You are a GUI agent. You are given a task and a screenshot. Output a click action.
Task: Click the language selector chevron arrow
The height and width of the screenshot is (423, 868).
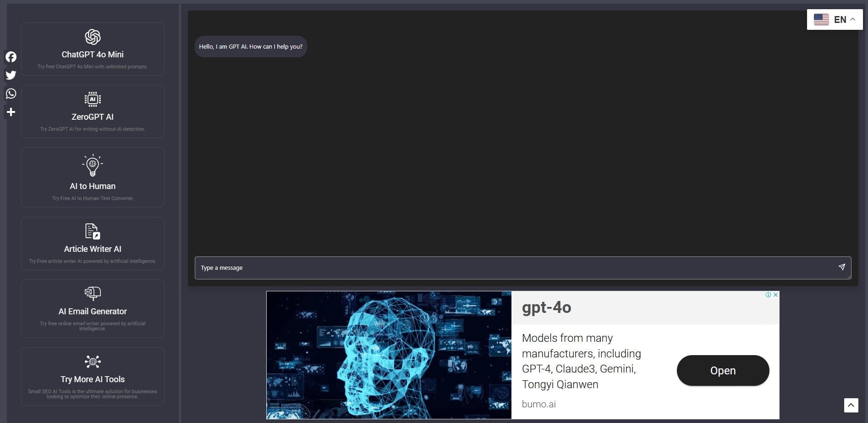click(x=852, y=19)
